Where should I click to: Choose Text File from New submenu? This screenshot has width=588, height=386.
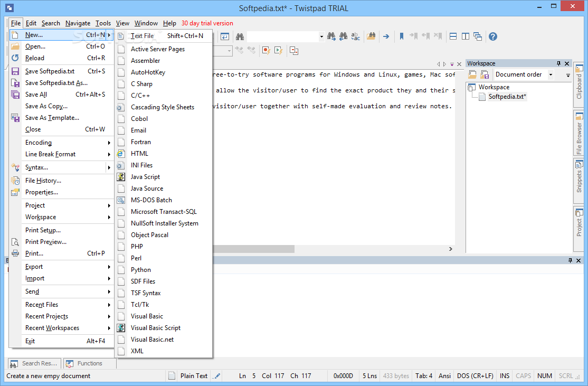(164, 36)
